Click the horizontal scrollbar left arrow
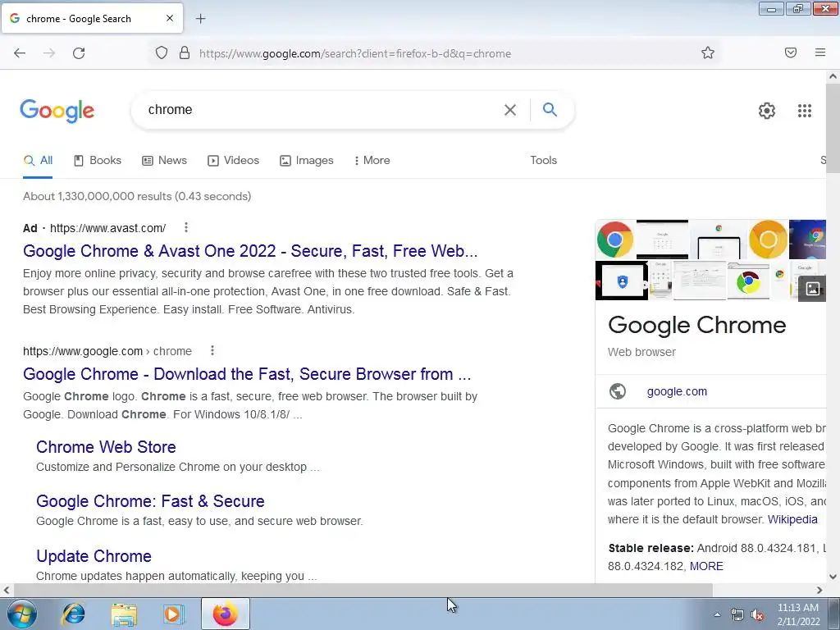 point(7,590)
